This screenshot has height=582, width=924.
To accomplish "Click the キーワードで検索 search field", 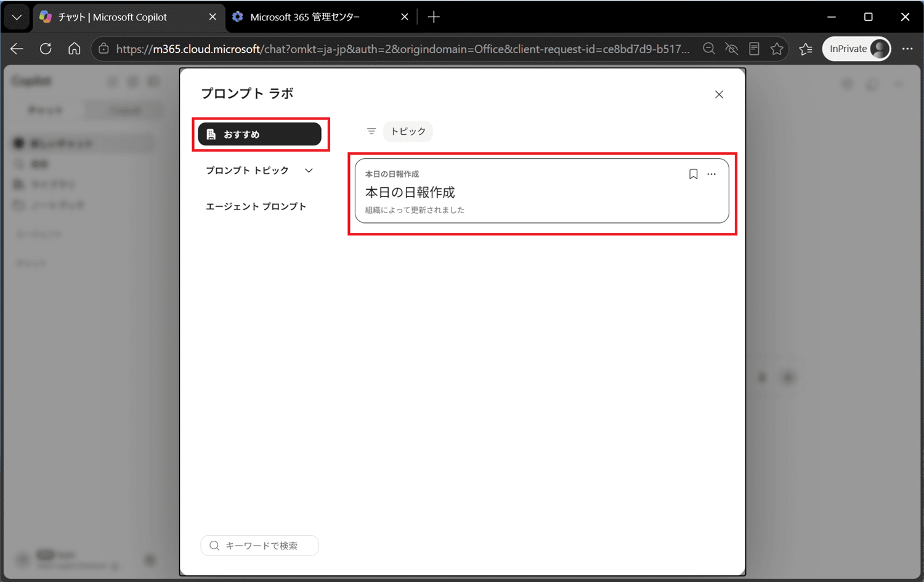I will 259,546.
